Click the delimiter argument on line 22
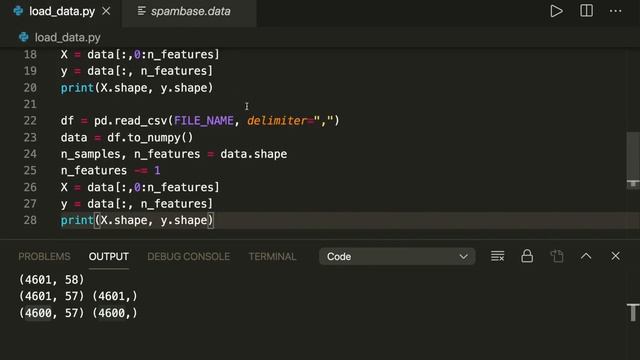 pos(276,121)
